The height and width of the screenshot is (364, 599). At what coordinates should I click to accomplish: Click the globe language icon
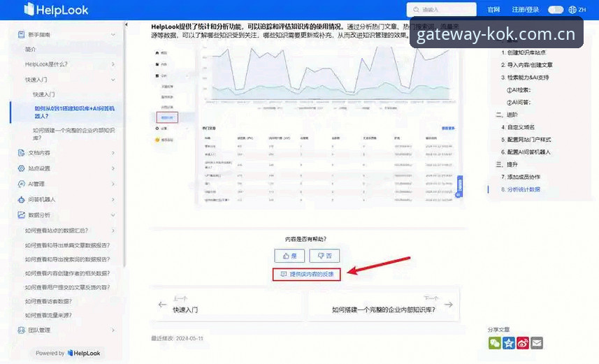572,10
